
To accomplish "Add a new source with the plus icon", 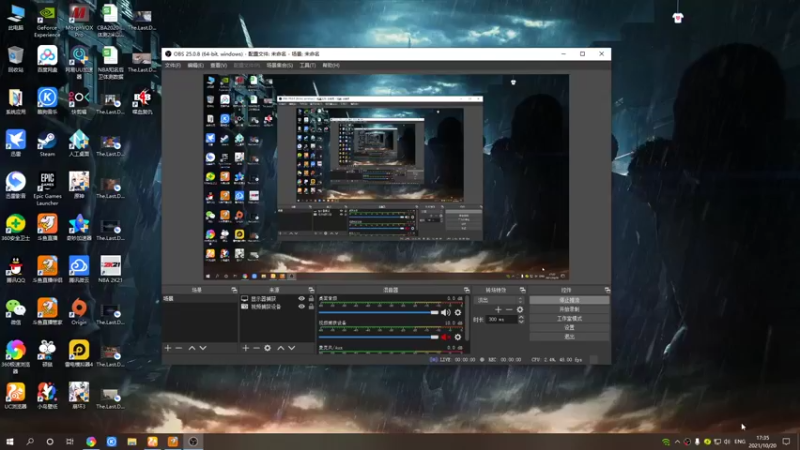I will (x=245, y=348).
